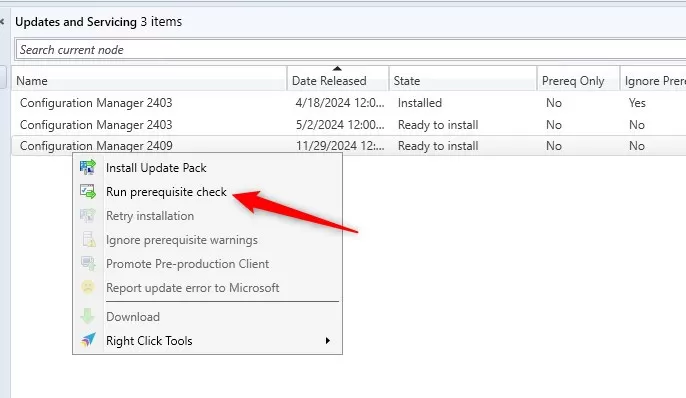Toggle sort arrow above Date Released
Screen dimensions: 686x398
337,69
